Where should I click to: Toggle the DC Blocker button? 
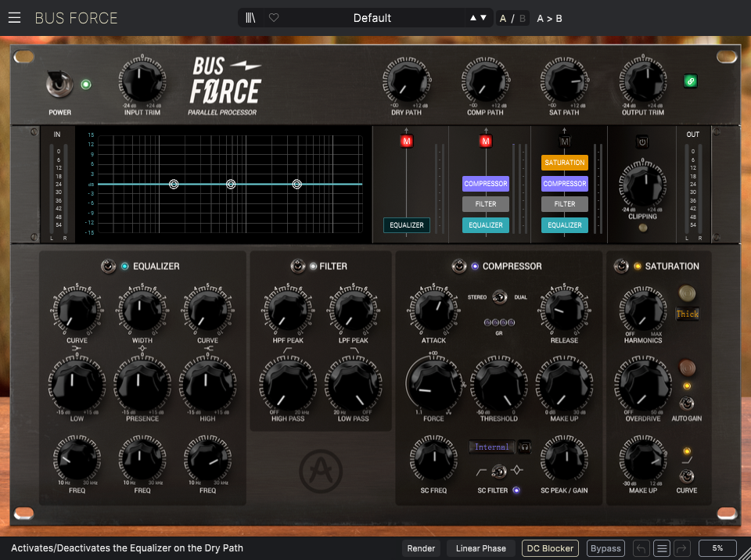550,548
